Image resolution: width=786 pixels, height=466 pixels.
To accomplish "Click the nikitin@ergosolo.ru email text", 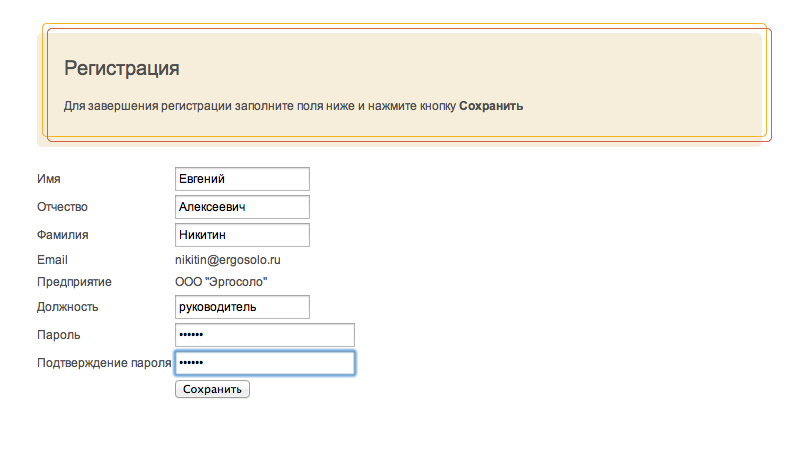I will (228, 260).
